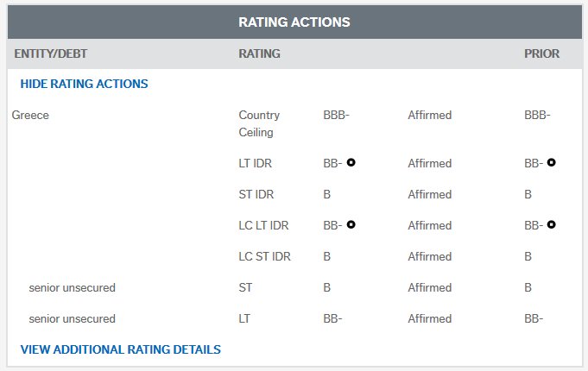Viewport: 588px width, 371px height.
Task: Select the LC LT IDR row label
Action: pyautogui.click(x=262, y=225)
